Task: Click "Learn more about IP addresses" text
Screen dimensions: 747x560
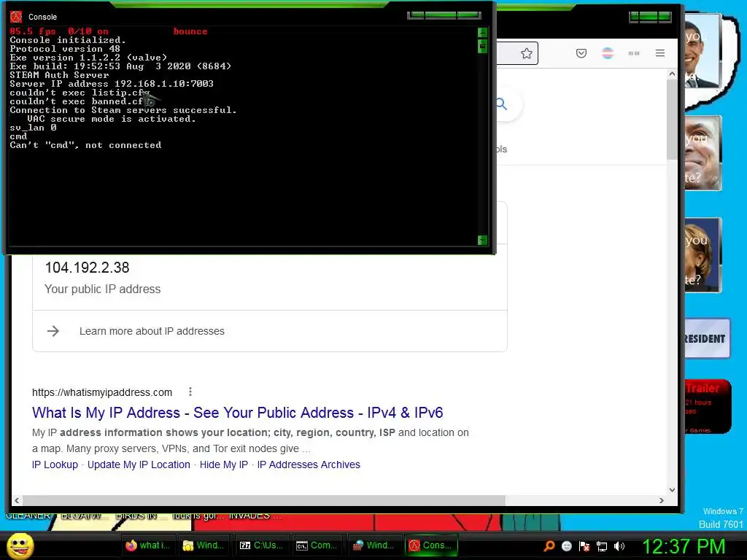Action: point(152,331)
